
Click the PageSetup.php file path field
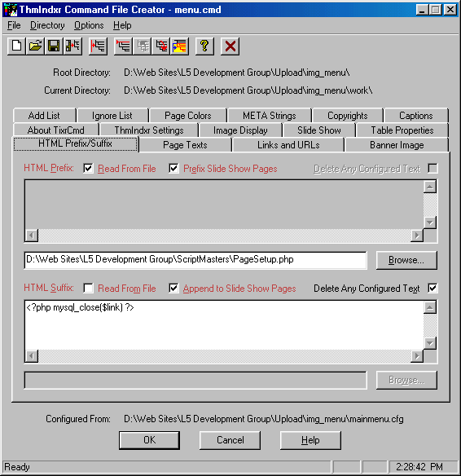[195, 260]
